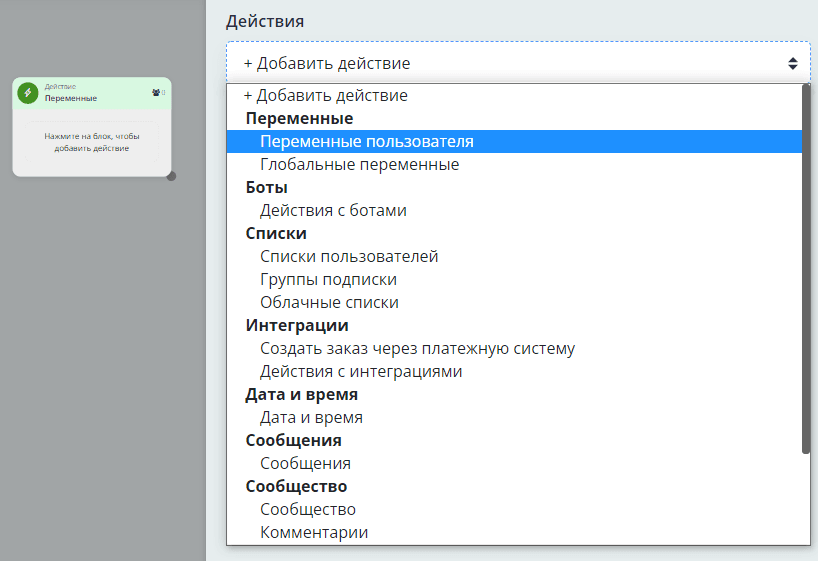
Task: Pick 'Группы подписки' option
Action: [328, 280]
